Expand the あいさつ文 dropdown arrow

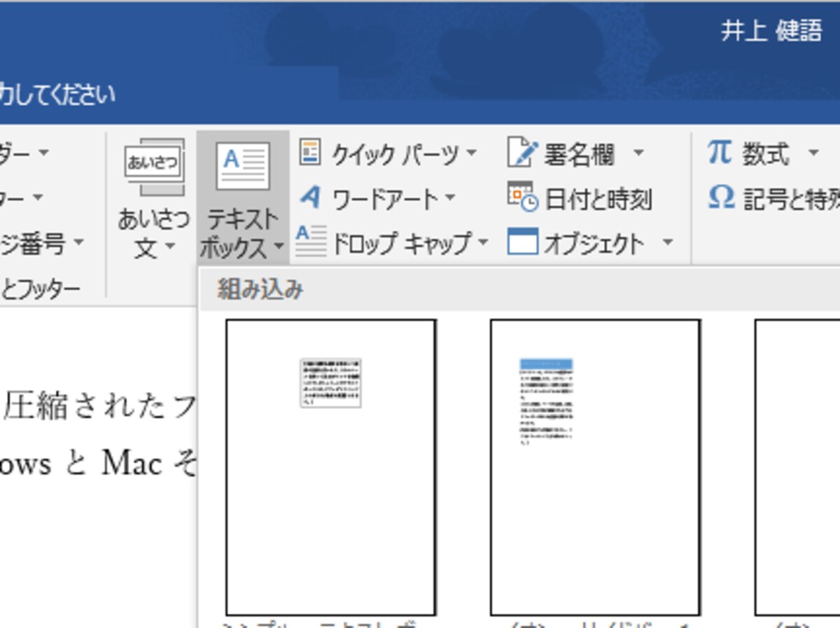[x=169, y=246]
